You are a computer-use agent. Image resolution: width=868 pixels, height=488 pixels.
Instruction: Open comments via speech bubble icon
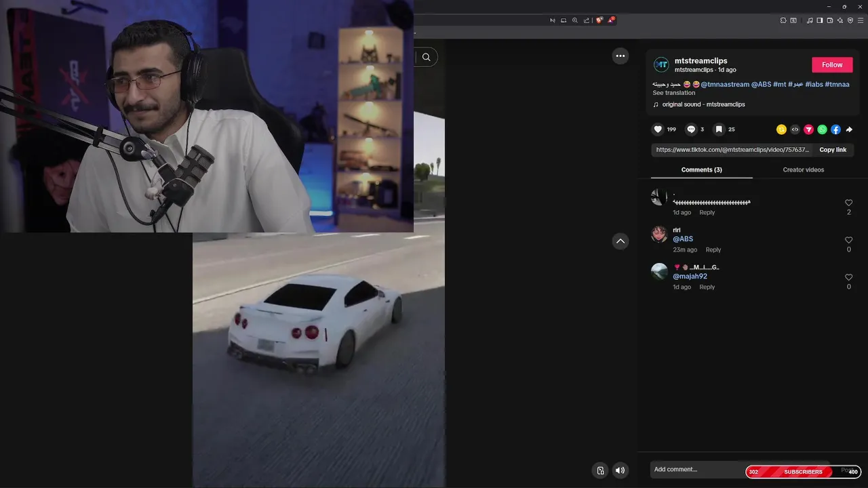(x=691, y=129)
